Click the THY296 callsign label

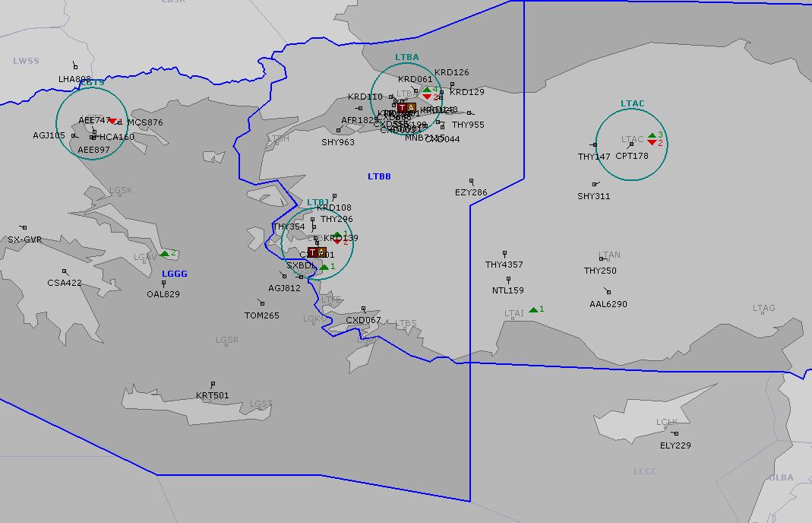tap(336, 219)
